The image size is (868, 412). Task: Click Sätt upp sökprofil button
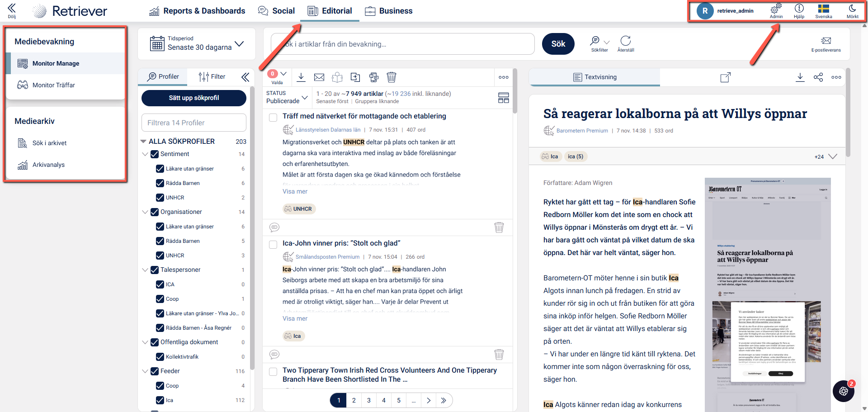coord(194,98)
